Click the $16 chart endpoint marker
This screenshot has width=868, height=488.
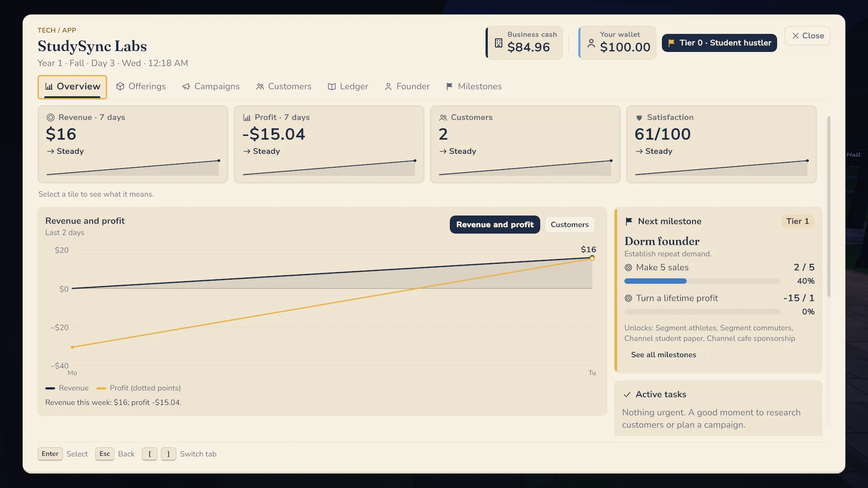[592, 258]
